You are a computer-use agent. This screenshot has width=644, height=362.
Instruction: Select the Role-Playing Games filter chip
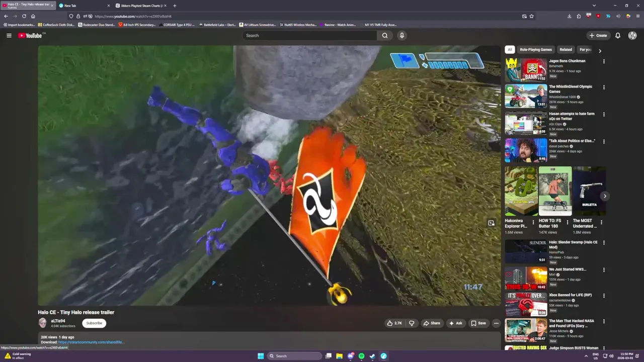[536, 49]
